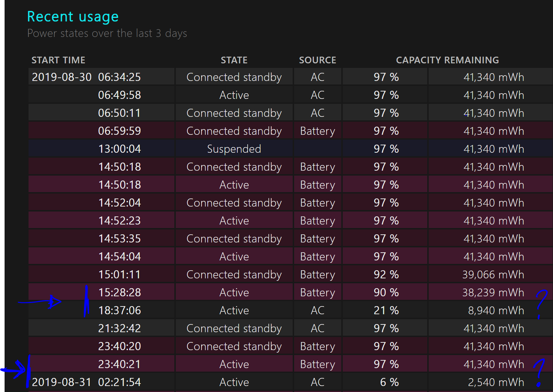Select the START TIME column header
Viewport: 553px width, 392px height.
point(58,60)
